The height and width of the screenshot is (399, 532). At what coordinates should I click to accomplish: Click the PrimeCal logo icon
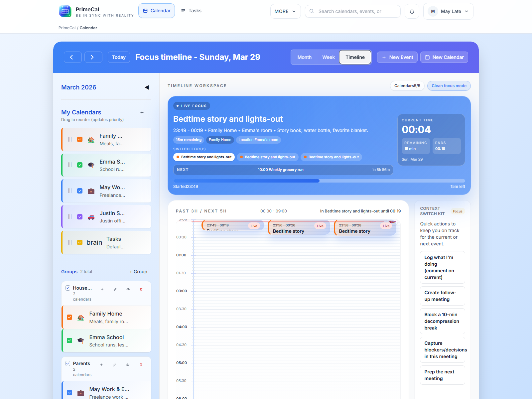(65, 11)
